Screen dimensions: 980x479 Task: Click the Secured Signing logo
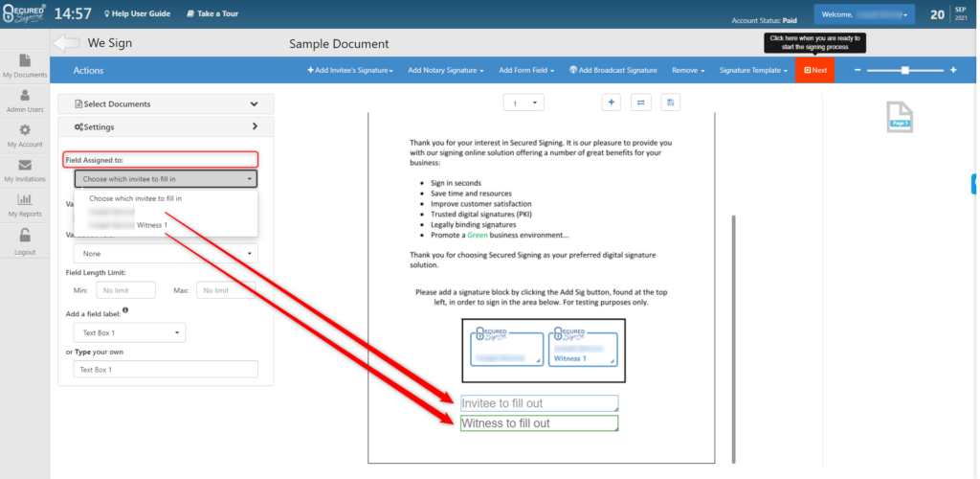tap(24, 13)
